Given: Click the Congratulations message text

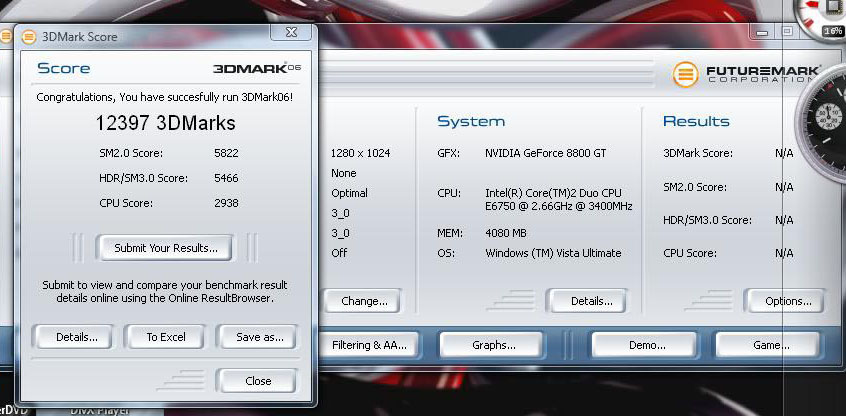Looking at the screenshot, I should point(165,98).
